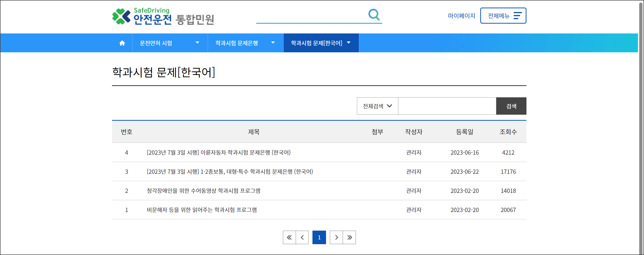Click the 제목 column header
The height and width of the screenshot is (255, 644).
pos(254,132)
